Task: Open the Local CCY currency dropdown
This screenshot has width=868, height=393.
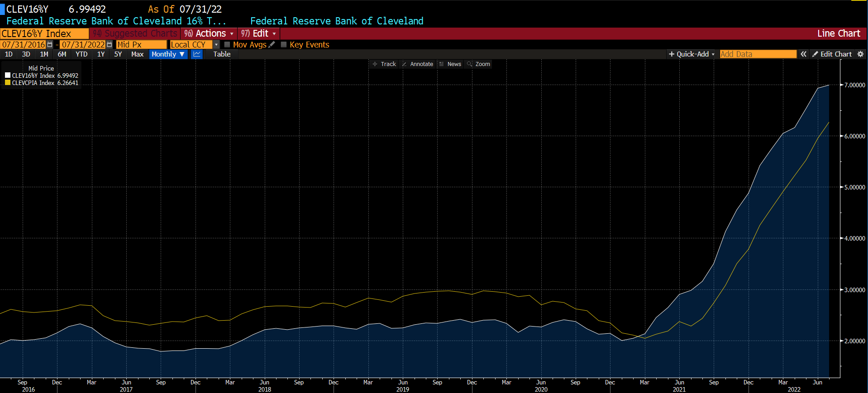Action: pyautogui.click(x=216, y=44)
